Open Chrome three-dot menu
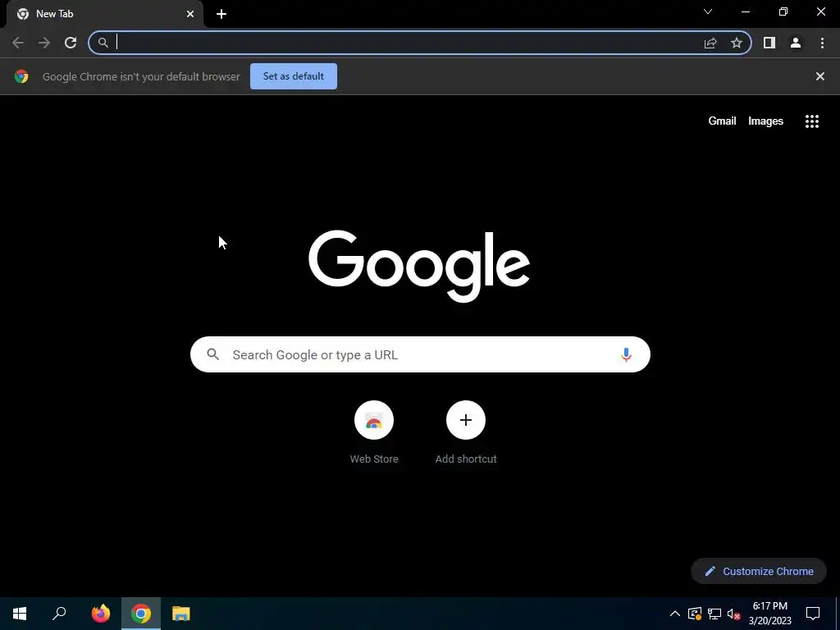The image size is (840, 630). (822, 43)
